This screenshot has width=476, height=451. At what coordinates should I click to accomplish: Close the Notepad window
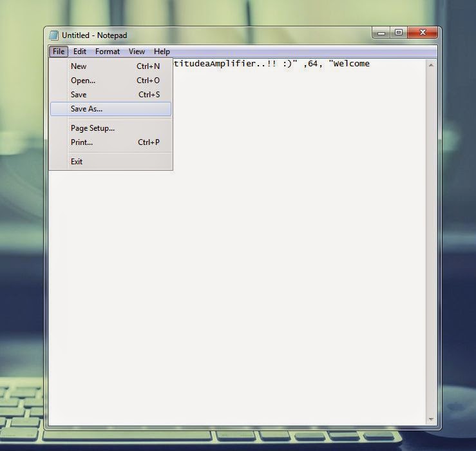[x=423, y=32]
